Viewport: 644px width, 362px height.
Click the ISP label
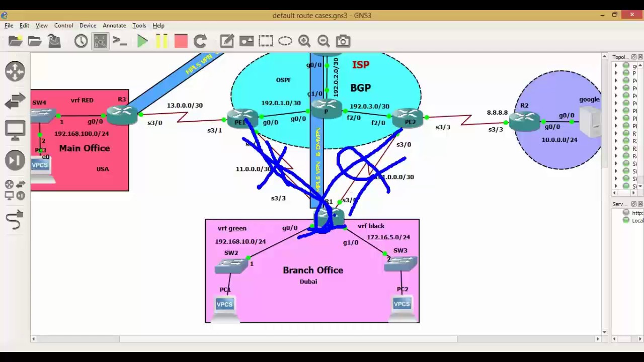click(361, 65)
